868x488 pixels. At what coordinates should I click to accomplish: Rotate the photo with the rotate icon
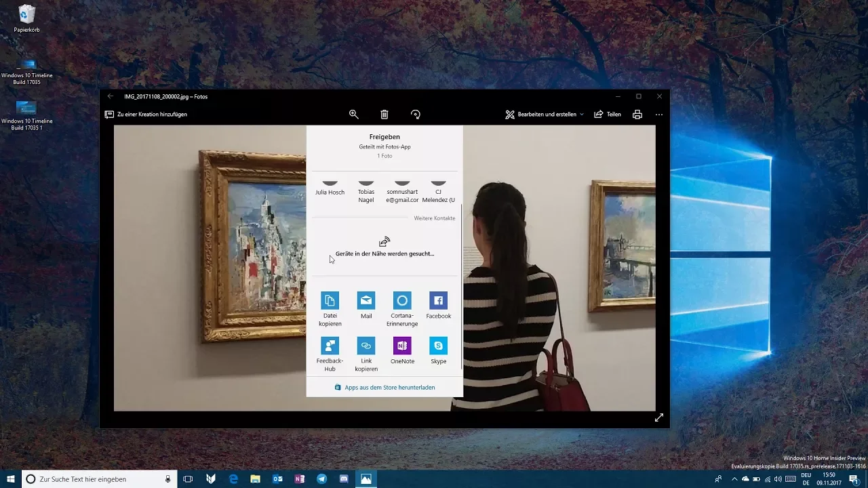pos(416,115)
